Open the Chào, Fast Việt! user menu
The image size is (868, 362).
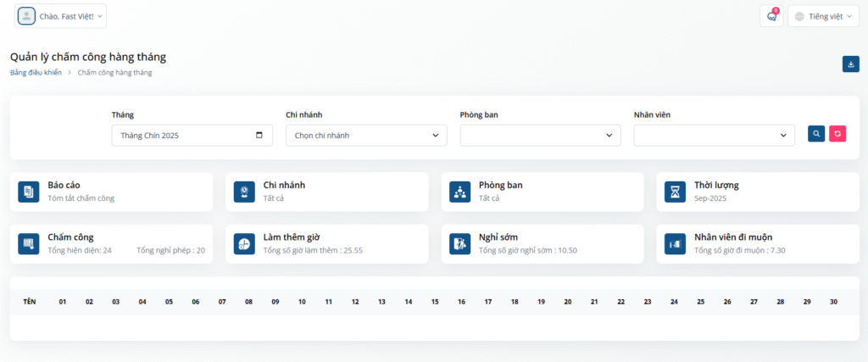click(60, 16)
